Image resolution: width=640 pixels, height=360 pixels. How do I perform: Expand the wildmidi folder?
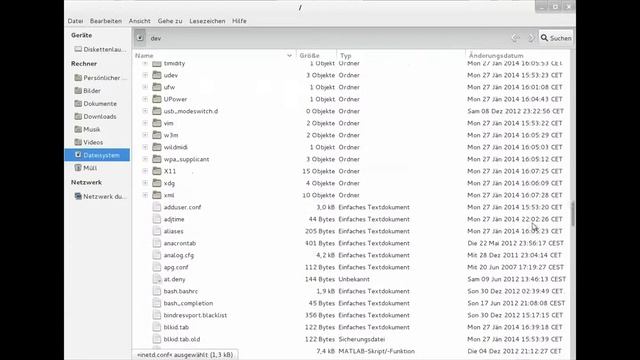point(145,147)
